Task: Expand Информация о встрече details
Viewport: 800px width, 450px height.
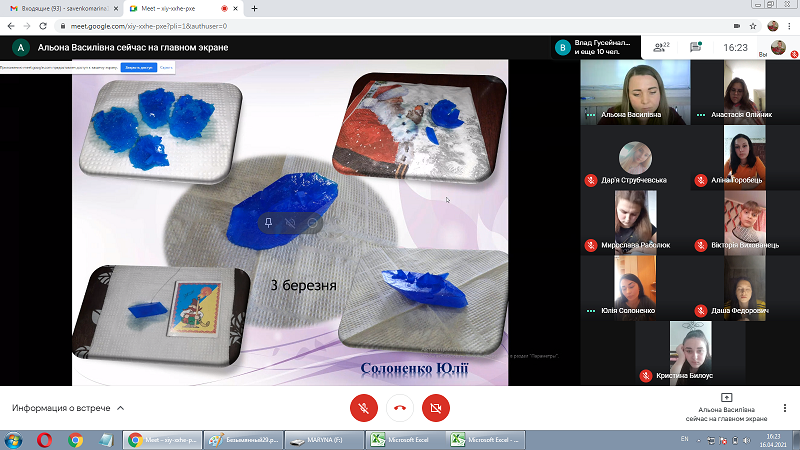Action: tap(68, 408)
